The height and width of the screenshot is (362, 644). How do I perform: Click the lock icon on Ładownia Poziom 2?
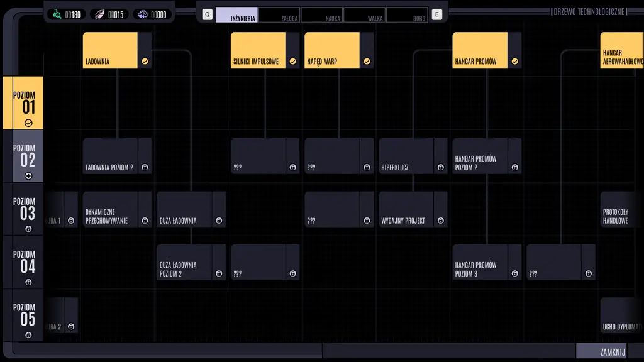[x=145, y=168]
